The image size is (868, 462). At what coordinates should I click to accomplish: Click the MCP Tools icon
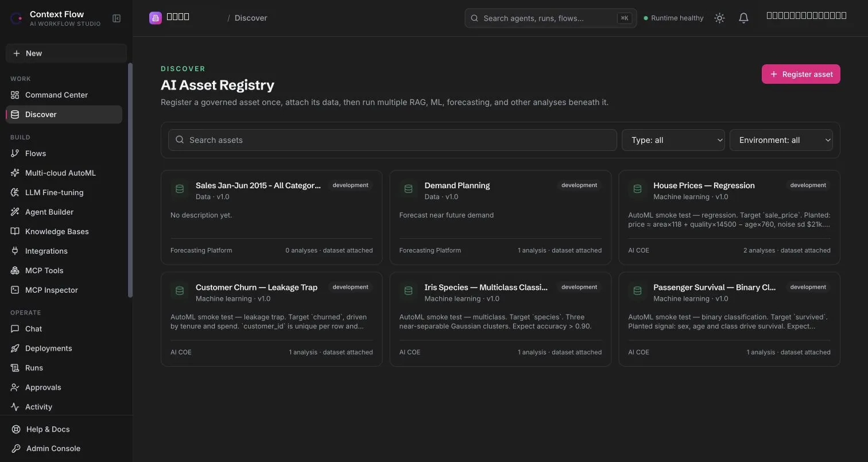15,270
